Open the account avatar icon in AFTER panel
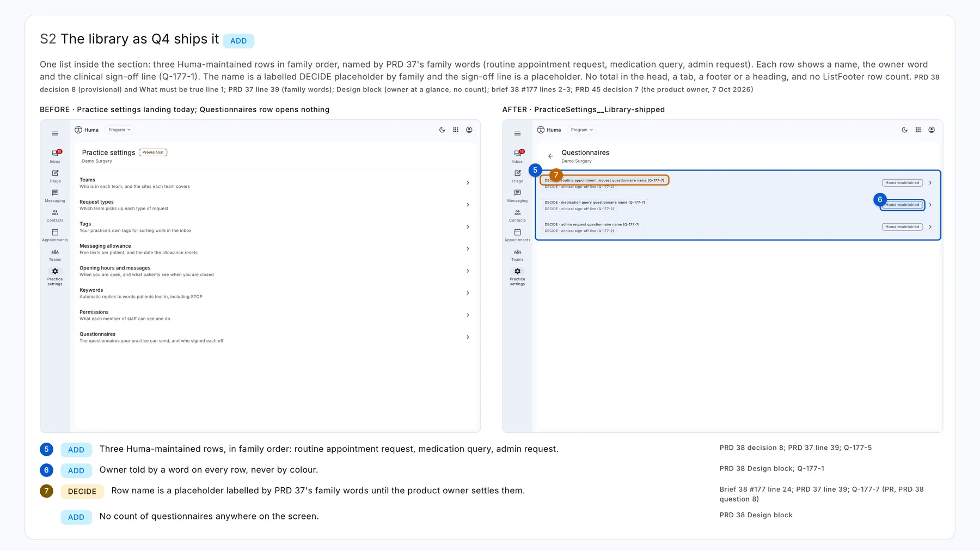Screen dimensions: 980x551 pos(932,130)
